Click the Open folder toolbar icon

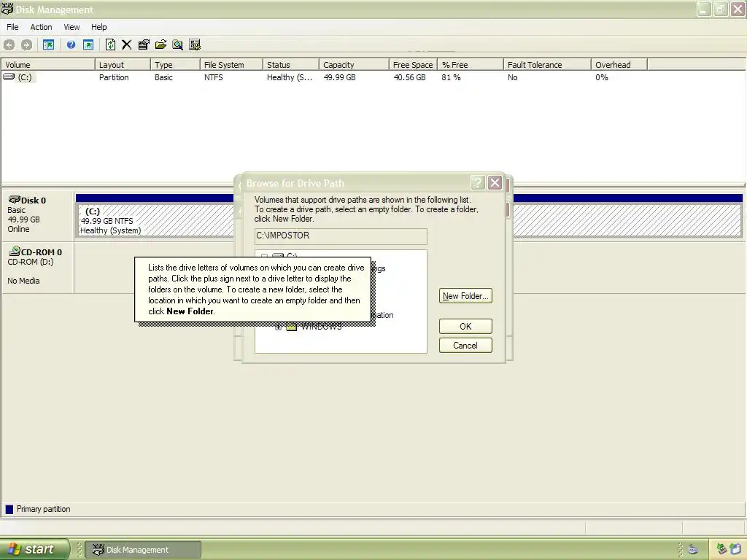(160, 44)
